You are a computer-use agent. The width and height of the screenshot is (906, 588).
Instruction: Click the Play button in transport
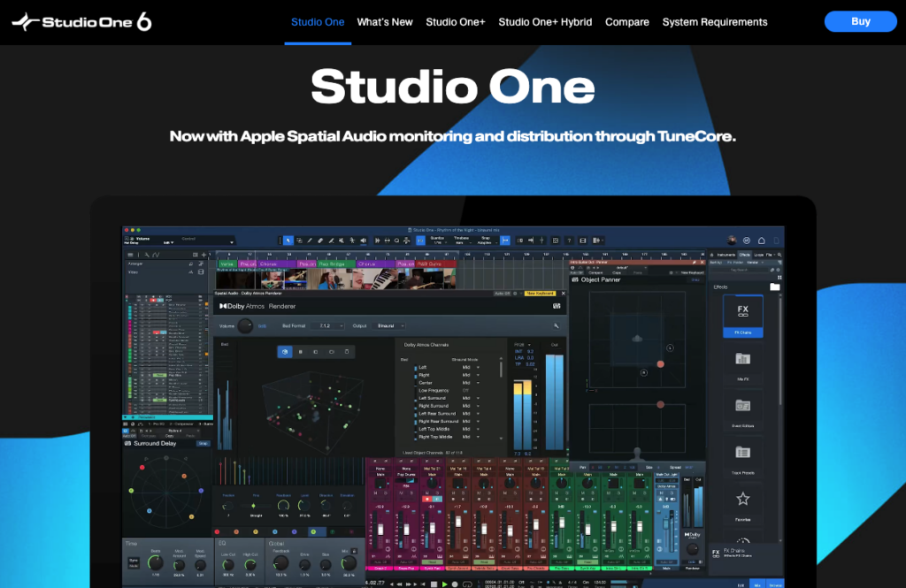click(444, 584)
